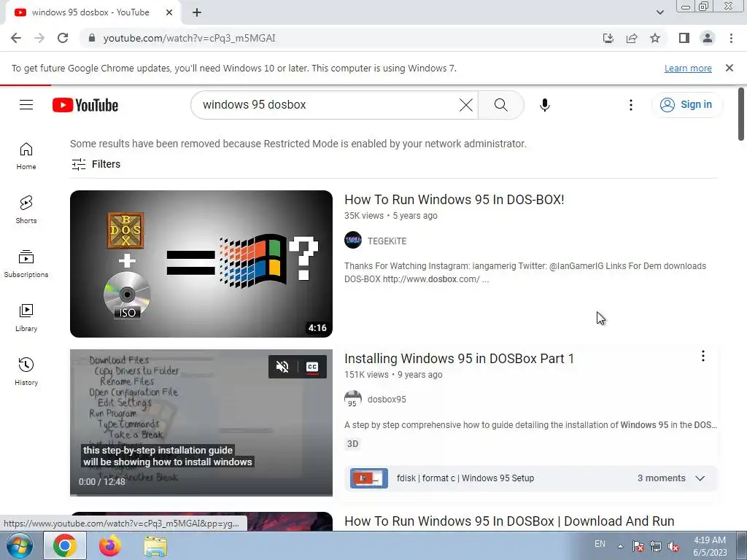Open action menu for Installing Windows 95 video
Viewport: 747px width, 560px height.
(703, 356)
